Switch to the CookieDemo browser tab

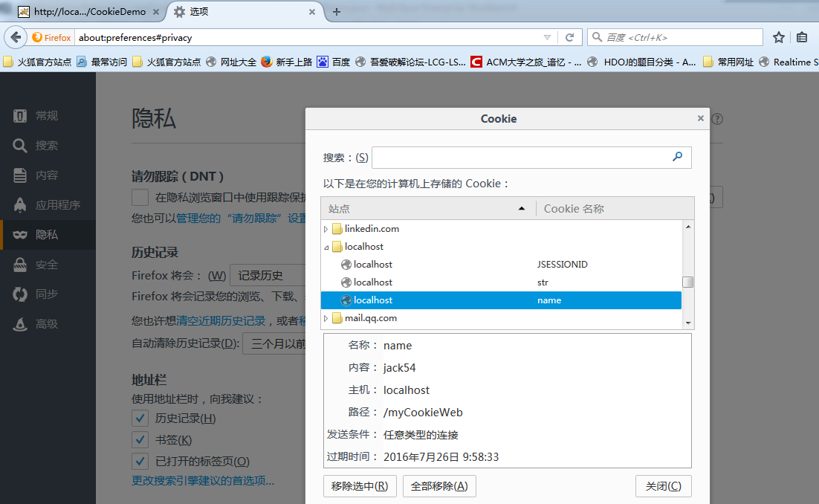point(89,11)
